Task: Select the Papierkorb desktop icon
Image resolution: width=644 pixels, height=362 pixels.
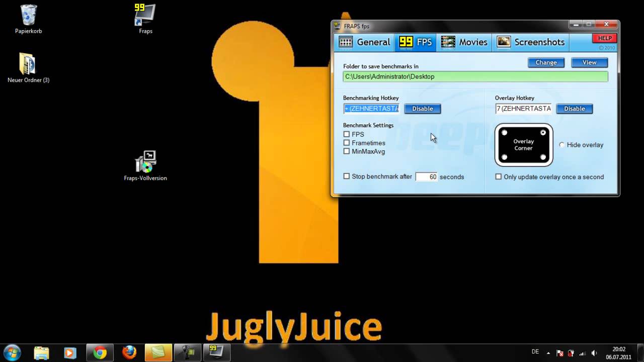Action: (29, 19)
